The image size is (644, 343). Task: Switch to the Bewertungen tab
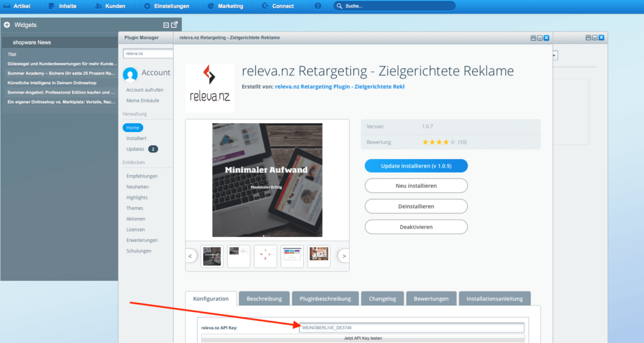(431, 298)
